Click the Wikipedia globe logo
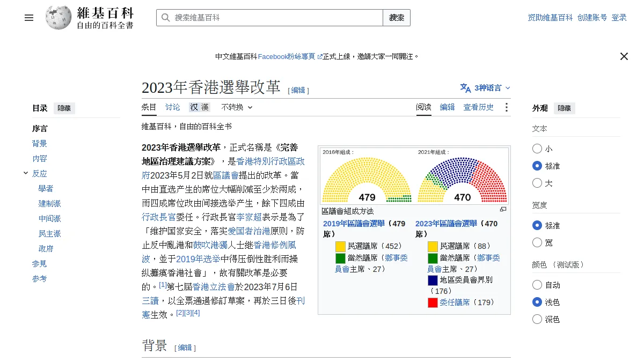Viewport: 644px width, 362px height. [58, 18]
